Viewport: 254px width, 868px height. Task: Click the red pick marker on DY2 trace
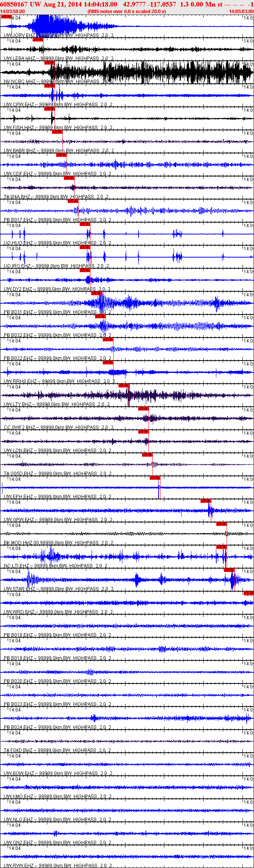85,270
